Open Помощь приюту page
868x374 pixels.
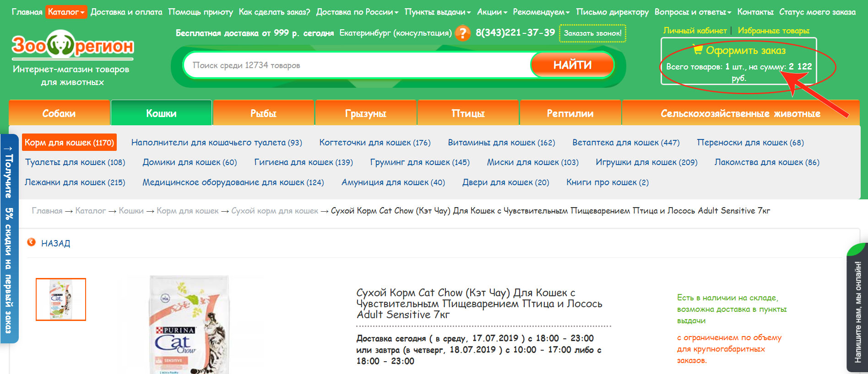pos(201,12)
